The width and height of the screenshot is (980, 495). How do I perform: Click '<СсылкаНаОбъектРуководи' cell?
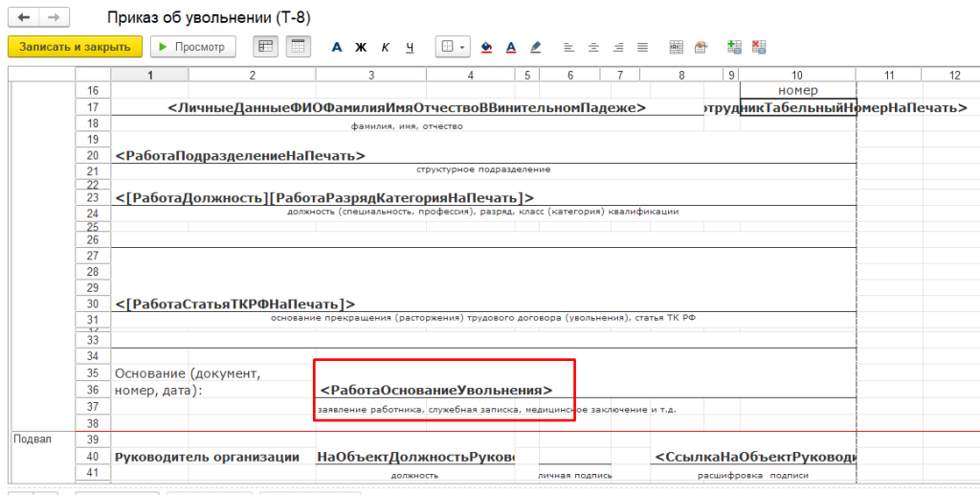coord(756,457)
